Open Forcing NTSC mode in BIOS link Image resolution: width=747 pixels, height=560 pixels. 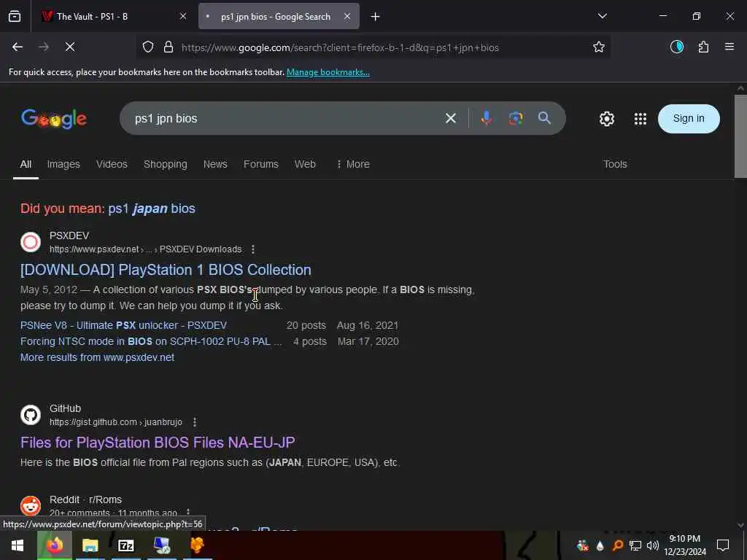pyautogui.click(x=151, y=341)
